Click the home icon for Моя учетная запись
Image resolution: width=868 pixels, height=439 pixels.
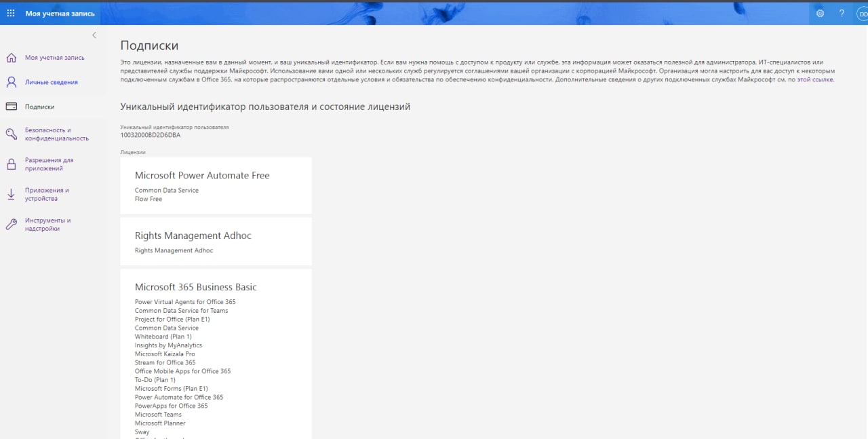(x=11, y=58)
